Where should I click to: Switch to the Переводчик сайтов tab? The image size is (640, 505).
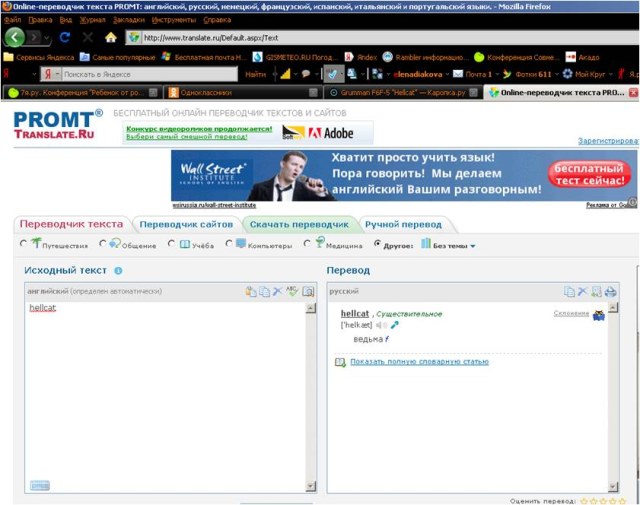coord(186,224)
